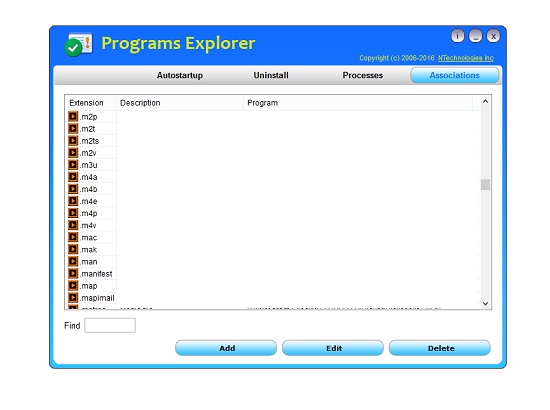Viewport: 550px width, 410px height.
Task: Choose the .m4a extension entry
Action: click(x=88, y=177)
